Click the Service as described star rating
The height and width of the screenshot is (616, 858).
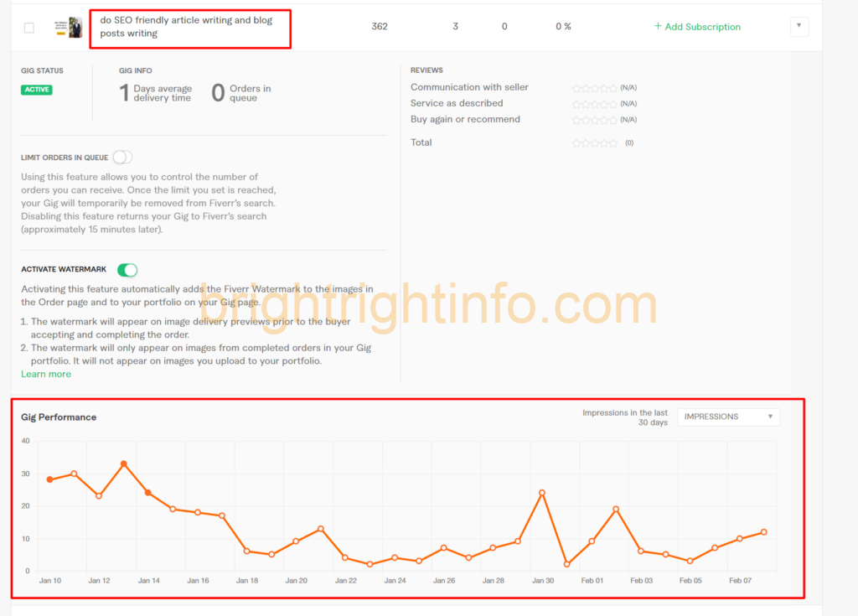coord(594,104)
